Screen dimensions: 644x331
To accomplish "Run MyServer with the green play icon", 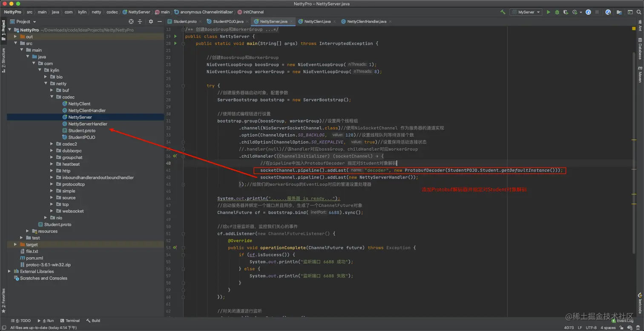I will [x=548, y=12].
